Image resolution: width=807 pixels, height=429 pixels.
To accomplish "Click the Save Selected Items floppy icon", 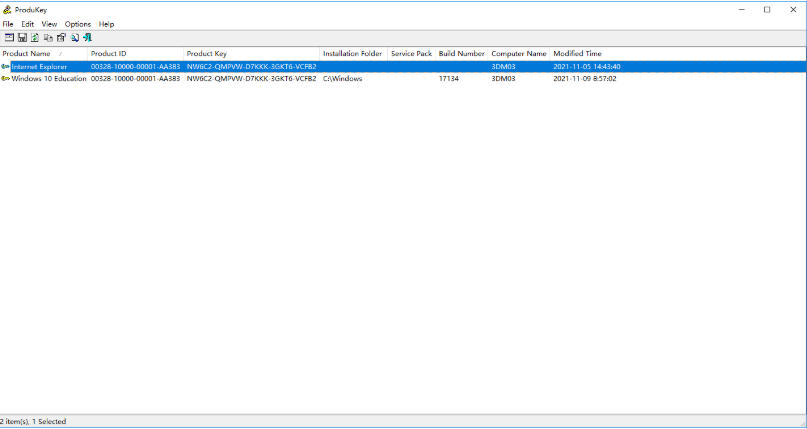I will pyautogui.click(x=22, y=37).
